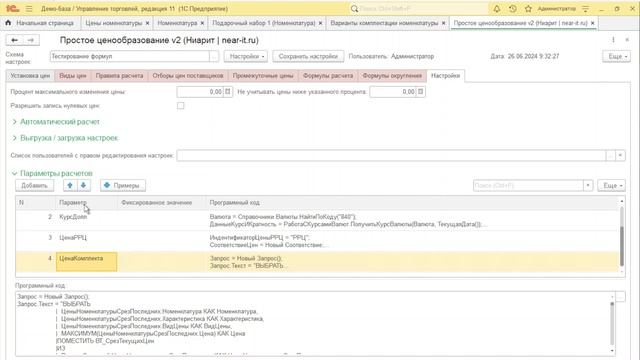The width and height of the screenshot is (640, 360).
Task: Open the 1C main menu hamburger icon
Action: click(x=29, y=9)
